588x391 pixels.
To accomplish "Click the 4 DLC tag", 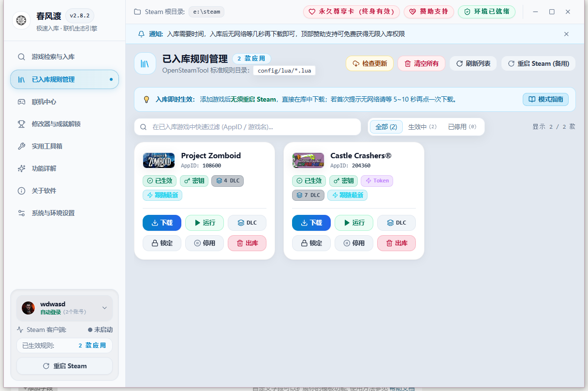I will pos(228,181).
